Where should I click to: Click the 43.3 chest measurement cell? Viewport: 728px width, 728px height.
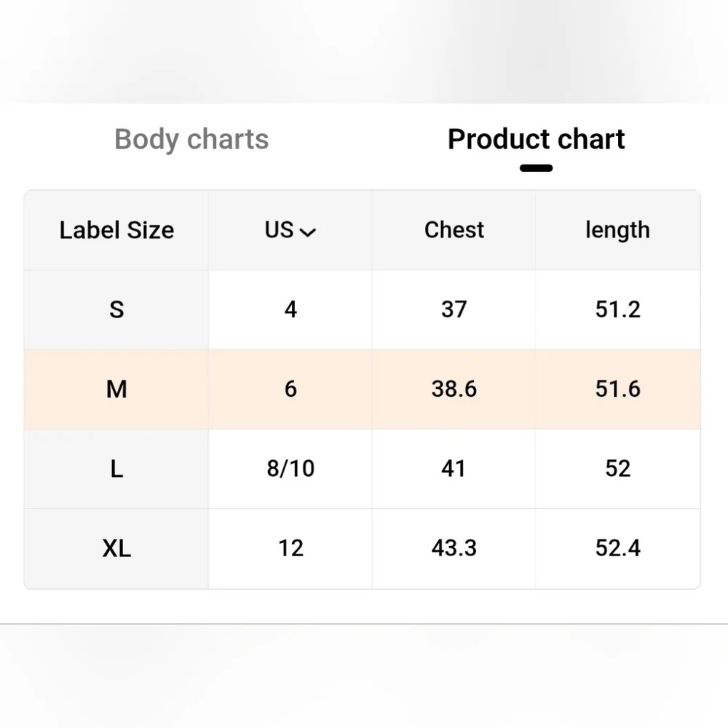coord(454,547)
